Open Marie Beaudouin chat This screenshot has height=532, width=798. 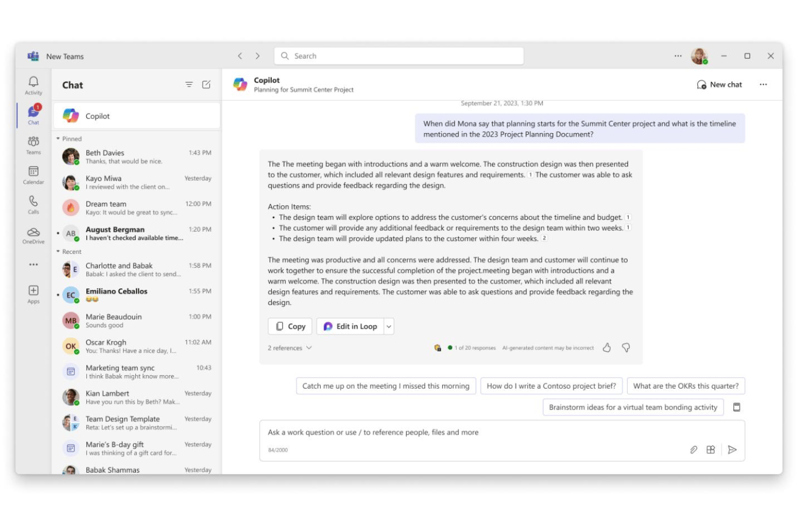[x=136, y=321]
